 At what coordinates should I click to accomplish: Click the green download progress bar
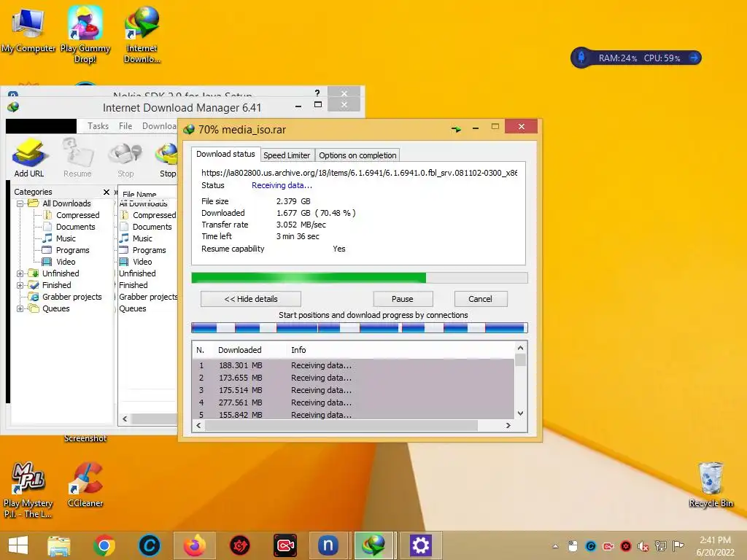click(359, 278)
